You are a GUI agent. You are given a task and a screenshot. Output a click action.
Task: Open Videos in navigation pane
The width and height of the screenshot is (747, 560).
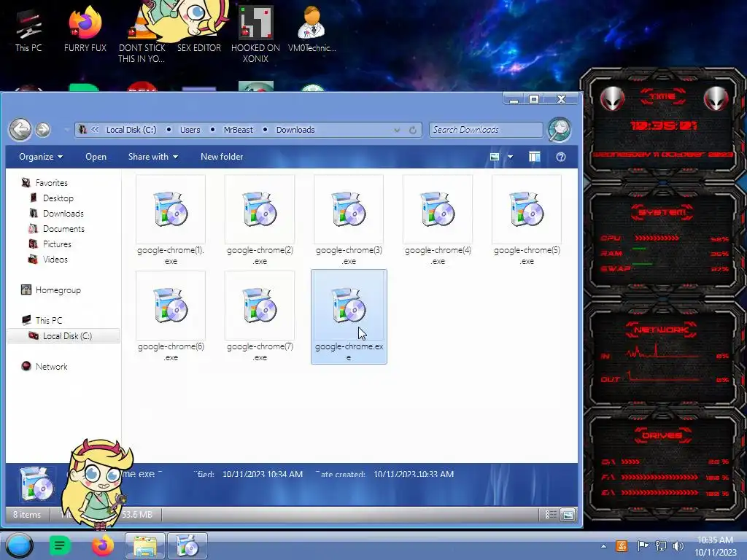coord(55,259)
